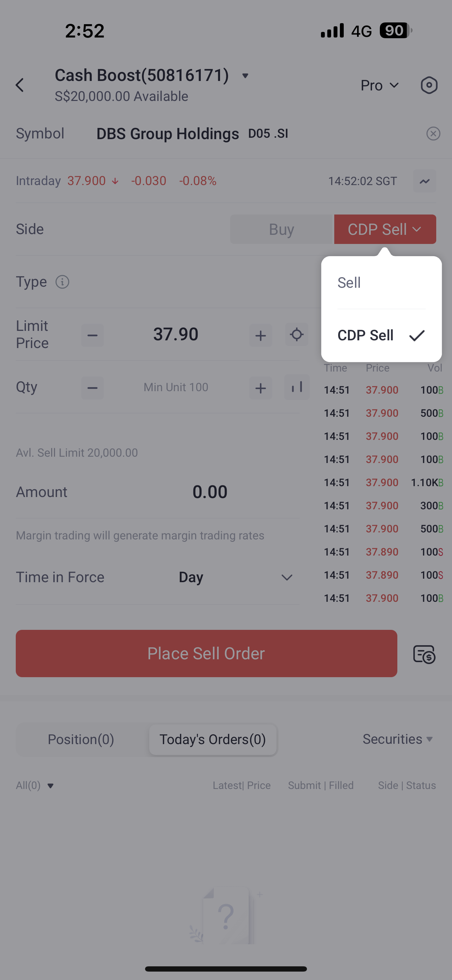Increase limit price with plus button
This screenshot has height=980, width=452.
[261, 335]
